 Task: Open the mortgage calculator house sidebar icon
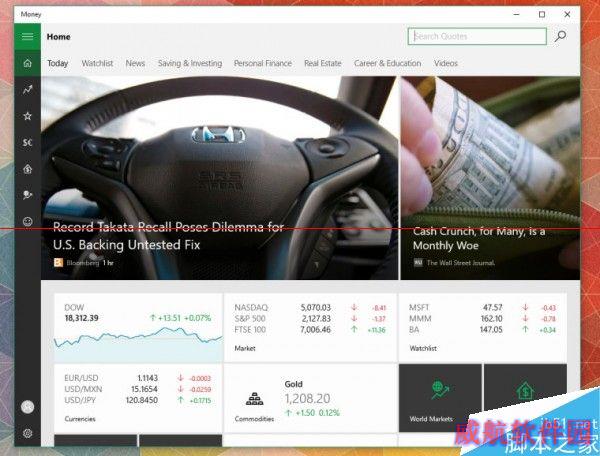pyautogui.click(x=27, y=169)
